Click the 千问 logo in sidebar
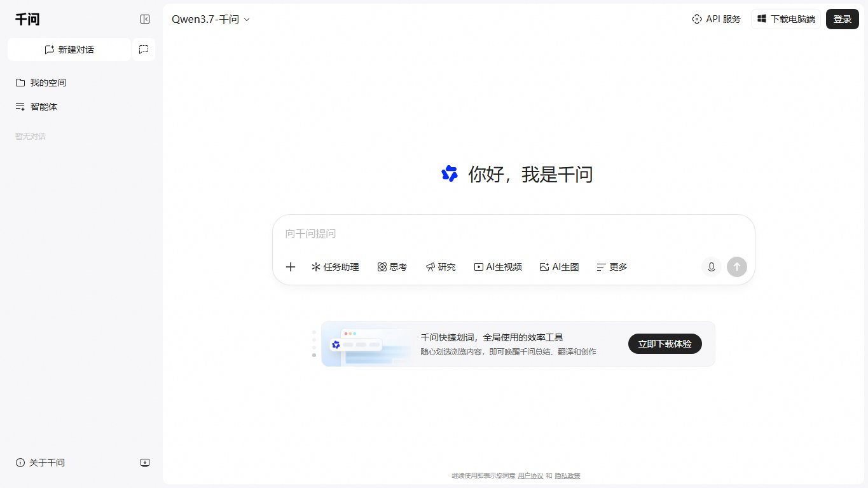Viewport: 868px width, 488px height. click(27, 19)
